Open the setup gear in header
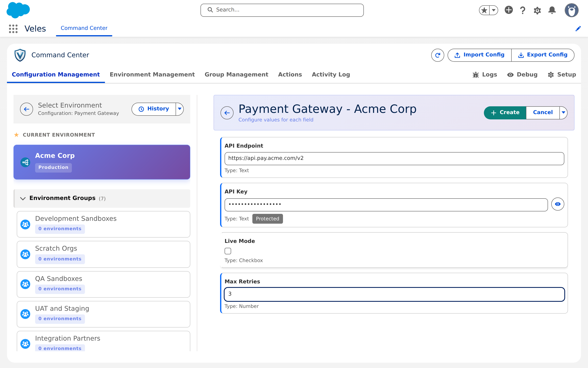 point(537,10)
